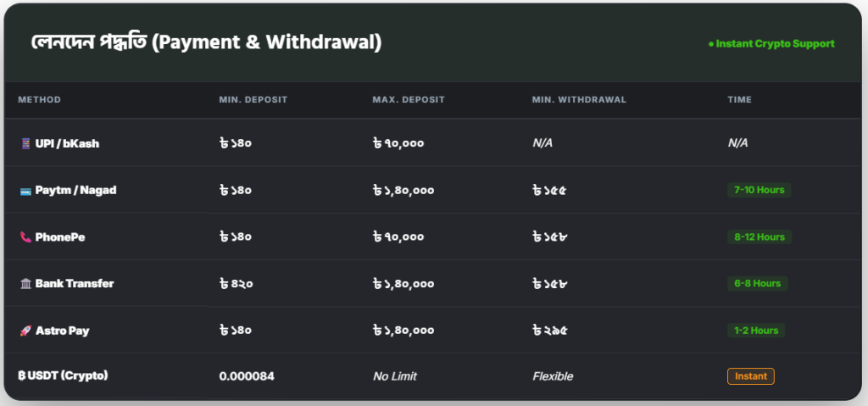Viewport: 868px width, 406px height.
Task: Click the 7-10 Hours time badge
Action: (x=759, y=190)
